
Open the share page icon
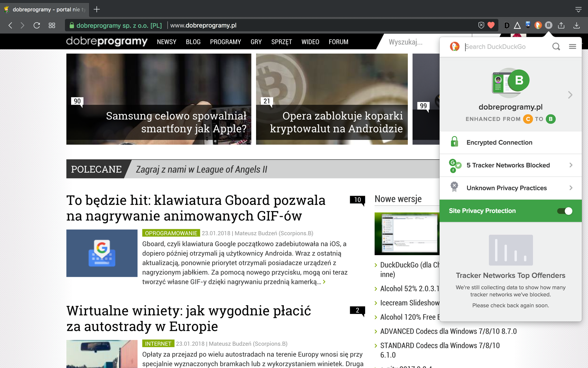(561, 25)
